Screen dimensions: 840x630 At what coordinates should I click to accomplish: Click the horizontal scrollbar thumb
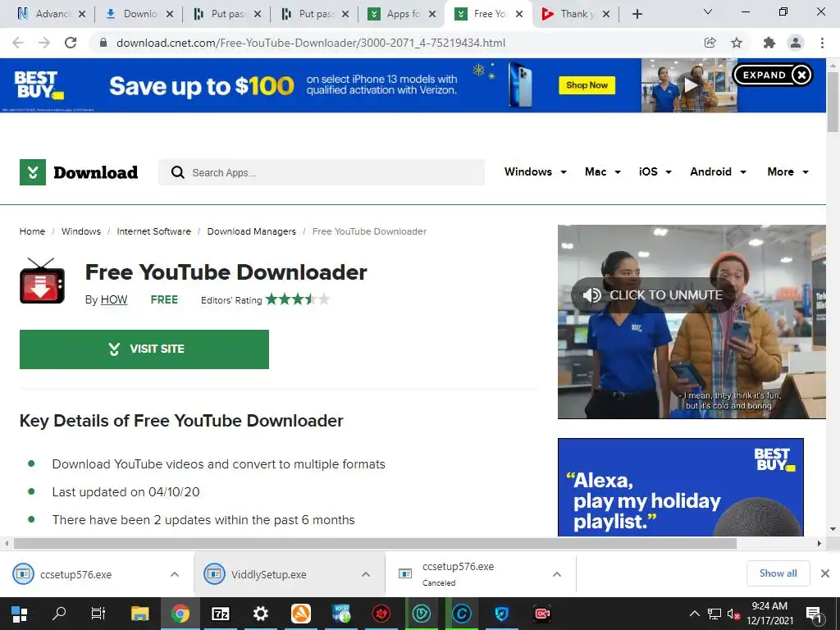pos(375,544)
